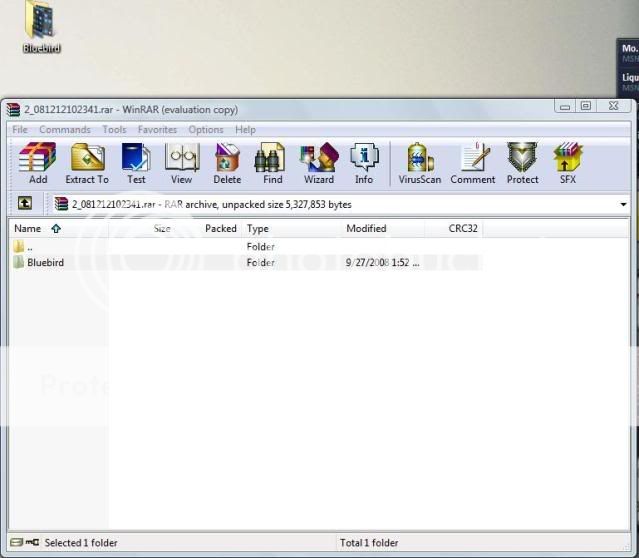Click the Add toolbar icon

click(x=37, y=163)
